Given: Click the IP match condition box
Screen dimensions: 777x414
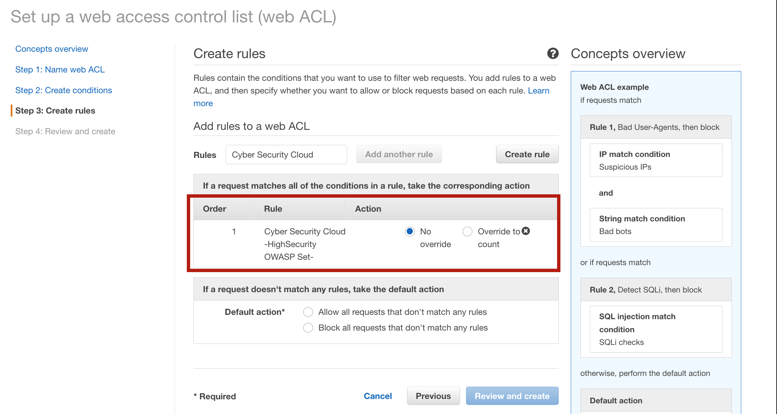Looking at the screenshot, I should tap(656, 161).
